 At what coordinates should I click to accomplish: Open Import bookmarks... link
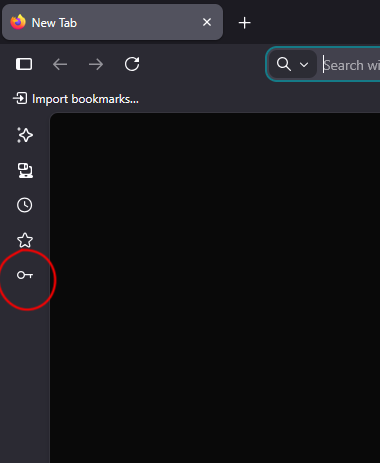(x=76, y=99)
